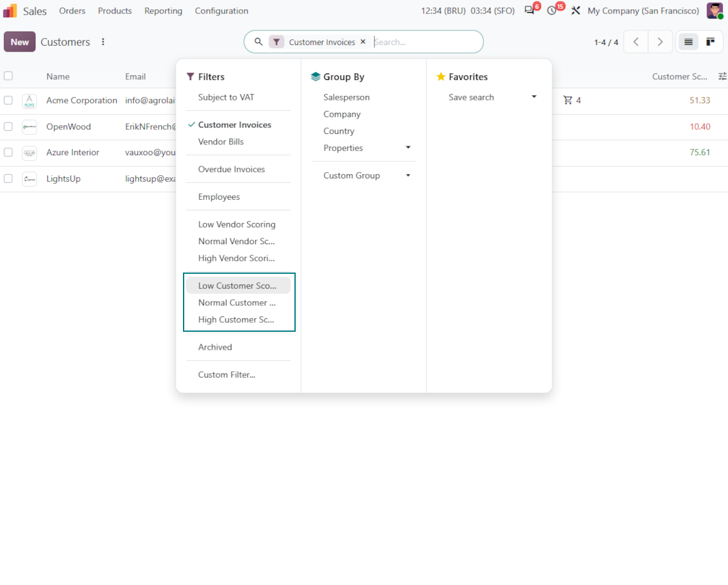Go to the next page arrow
The image size is (728, 585).
[660, 42]
